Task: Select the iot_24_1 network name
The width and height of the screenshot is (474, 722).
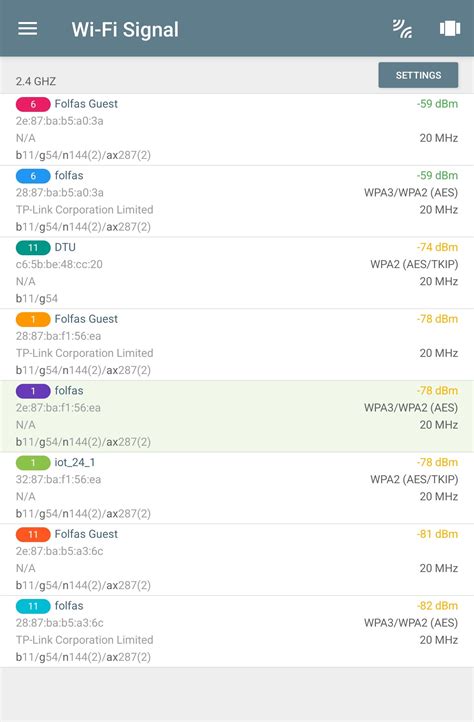Action: click(75, 462)
